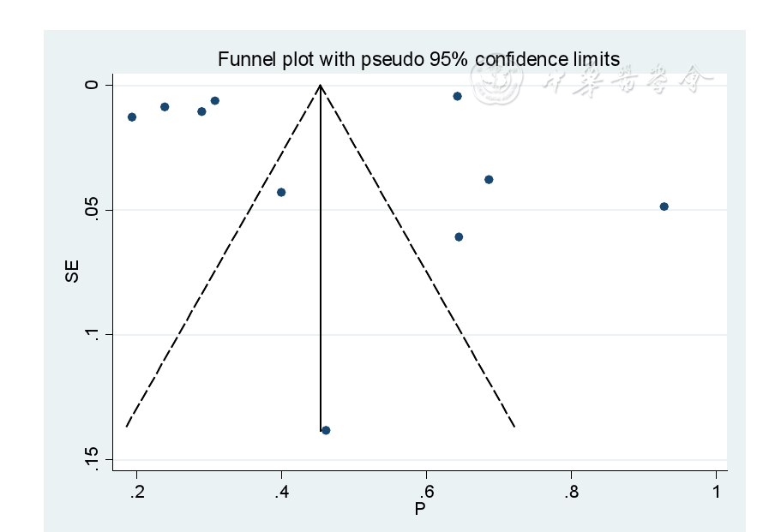Screen dimensions: 763x532
Task: Click the solid vertical pooled estimate line
Action: (321, 257)
